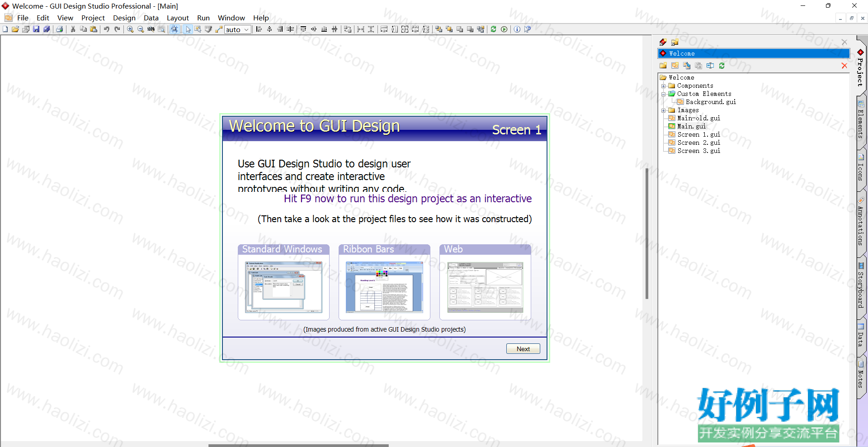Open the Data menu
Viewport: 868px width, 447px height.
(151, 18)
